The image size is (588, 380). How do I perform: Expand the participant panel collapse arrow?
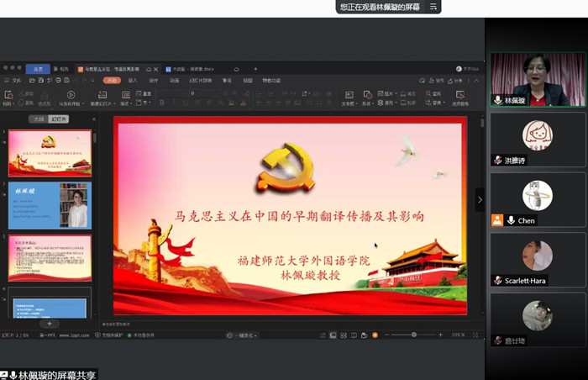click(x=480, y=199)
